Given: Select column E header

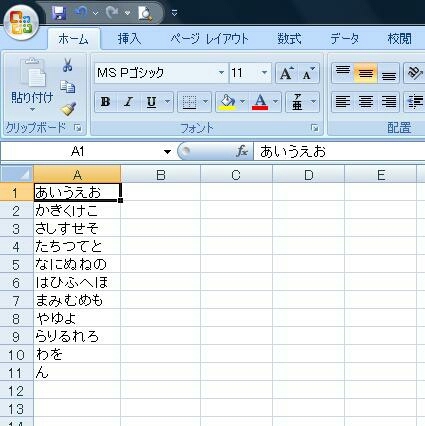Looking at the screenshot, I should click(381, 174).
